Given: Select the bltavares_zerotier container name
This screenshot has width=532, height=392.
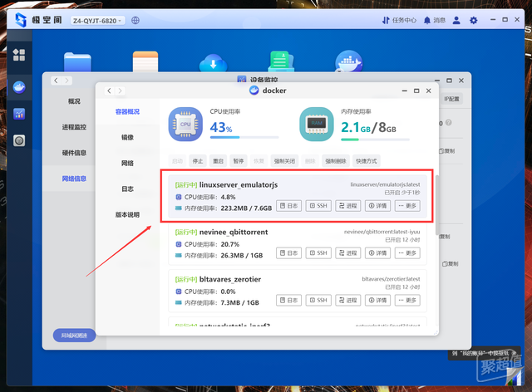Looking at the screenshot, I should point(230,279).
